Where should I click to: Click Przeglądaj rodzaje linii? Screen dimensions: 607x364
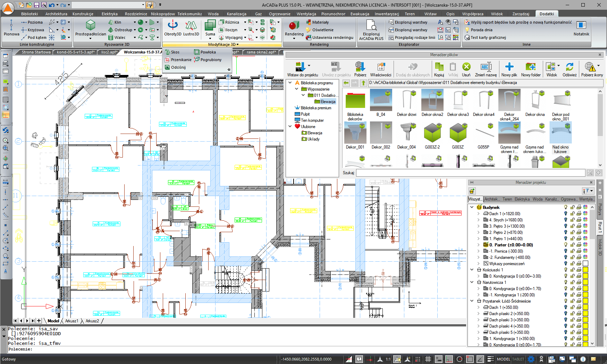pos(412,37)
